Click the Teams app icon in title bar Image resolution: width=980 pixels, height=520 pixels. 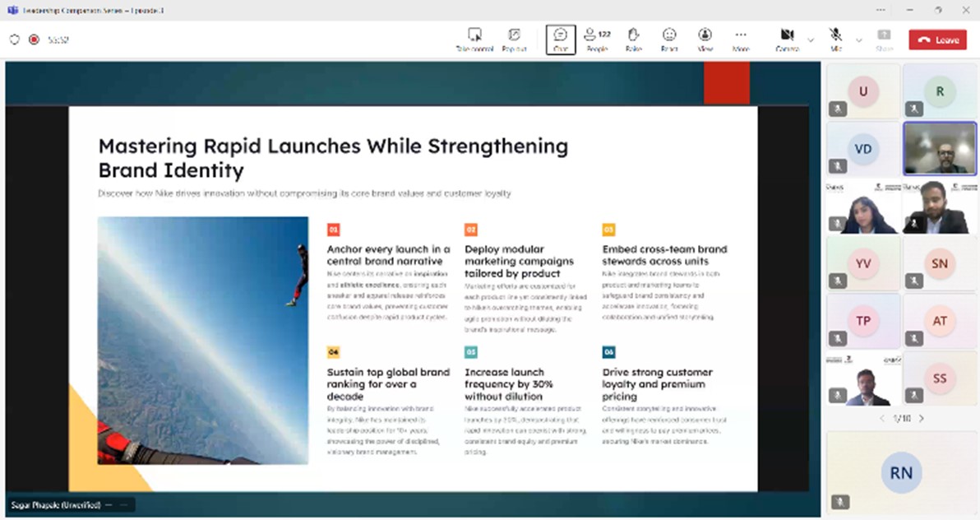(12, 10)
